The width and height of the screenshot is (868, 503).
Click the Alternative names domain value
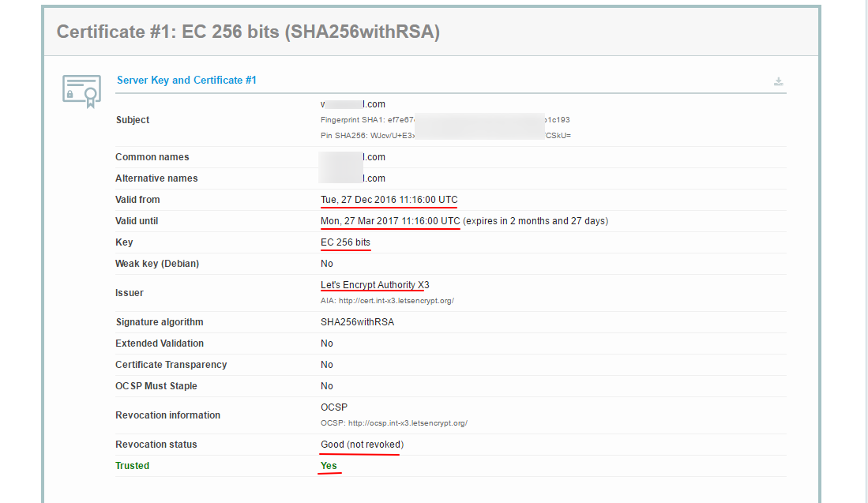tap(352, 178)
